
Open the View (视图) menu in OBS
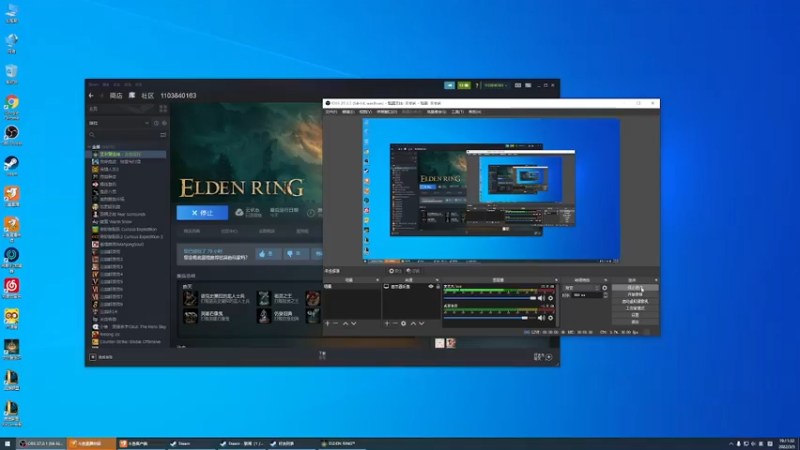pyautogui.click(x=365, y=112)
